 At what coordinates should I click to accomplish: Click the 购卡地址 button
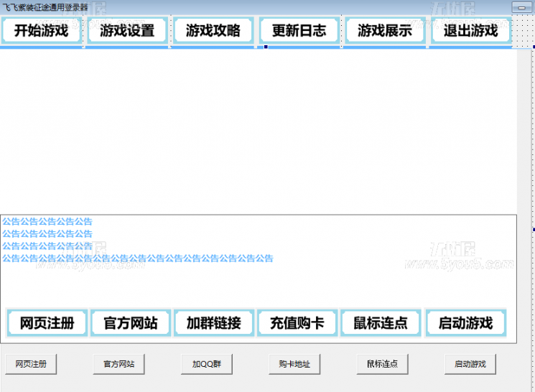pos(294,364)
